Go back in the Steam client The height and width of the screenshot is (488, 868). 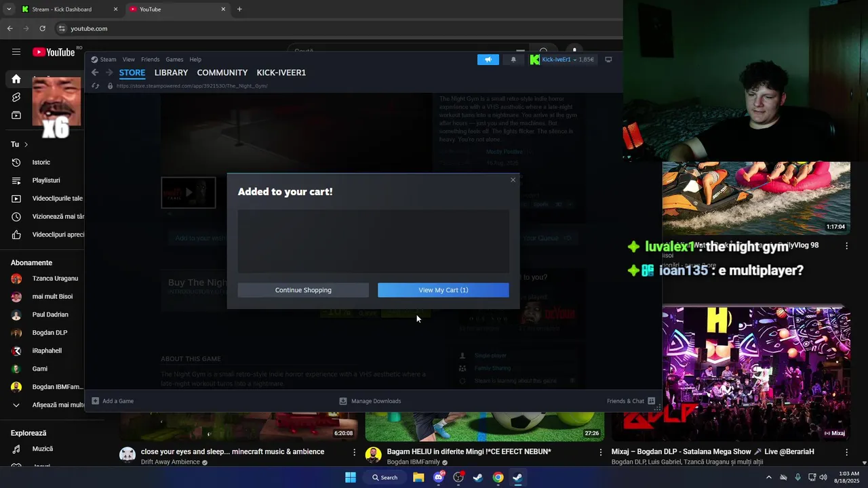(x=95, y=73)
